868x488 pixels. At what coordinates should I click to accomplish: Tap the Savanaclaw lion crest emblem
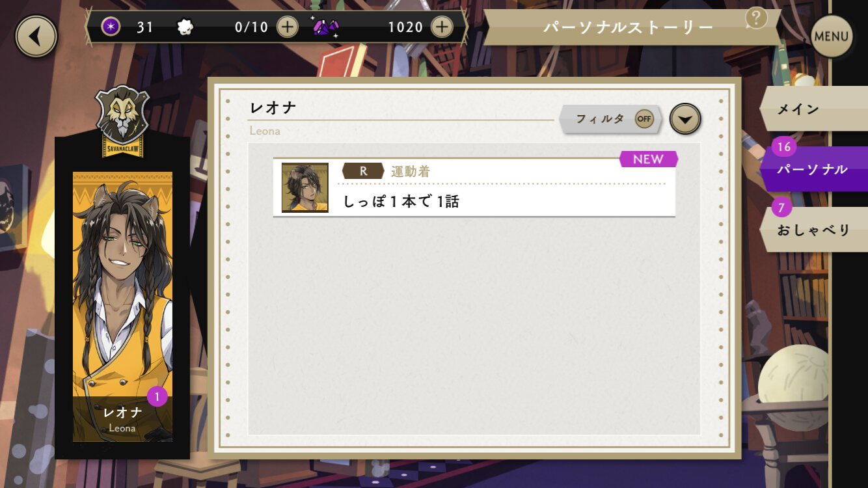point(122,121)
